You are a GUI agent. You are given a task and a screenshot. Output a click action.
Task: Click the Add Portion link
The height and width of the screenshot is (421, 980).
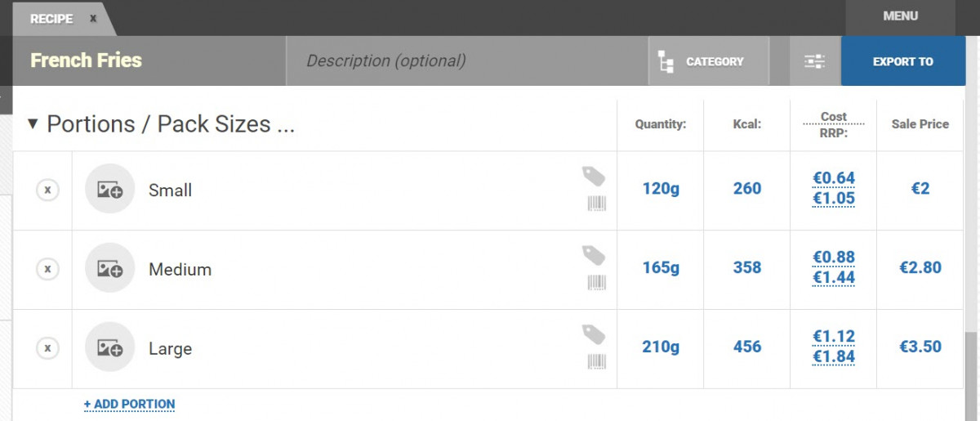pos(129,404)
